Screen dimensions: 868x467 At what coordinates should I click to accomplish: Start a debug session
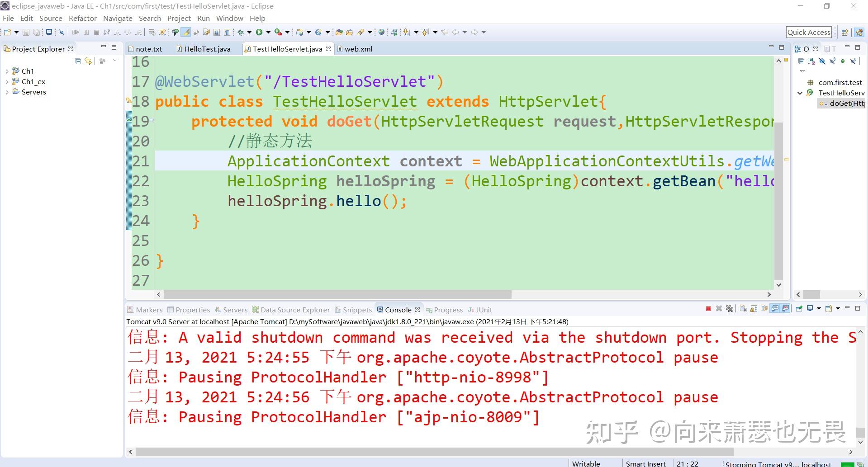click(x=241, y=32)
